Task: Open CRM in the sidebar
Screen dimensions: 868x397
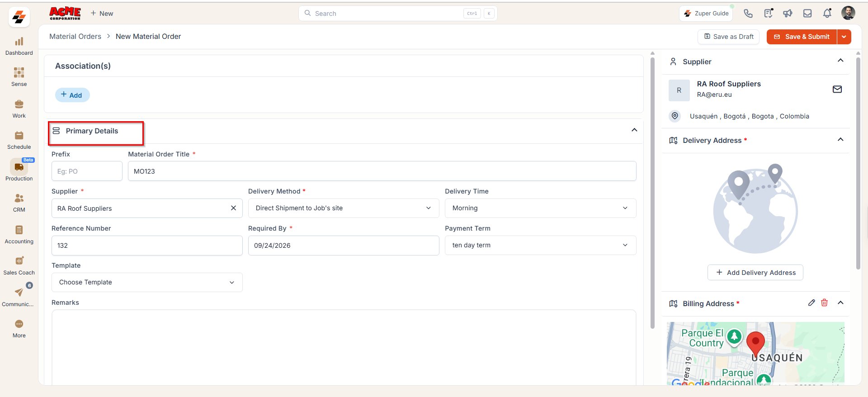Action: tap(19, 203)
